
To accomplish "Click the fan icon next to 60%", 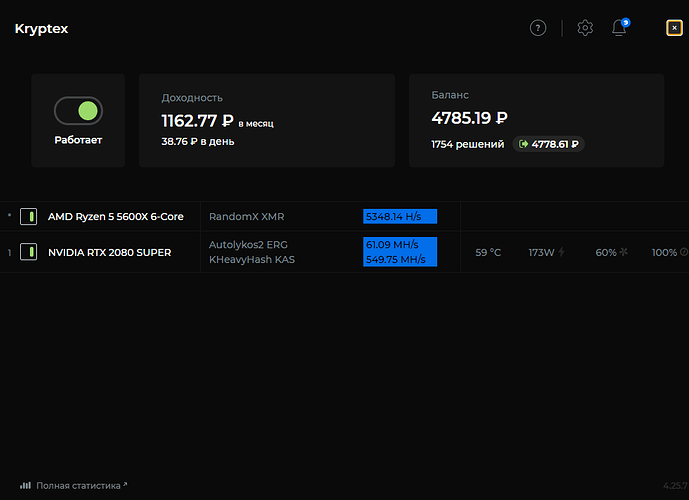I will pos(624,252).
